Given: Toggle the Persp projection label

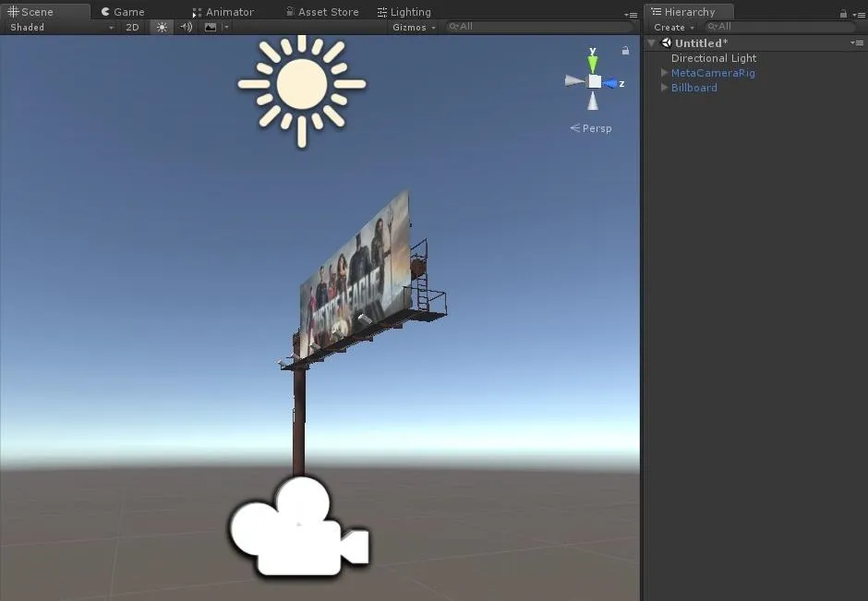Looking at the screenshot, I should pyautogui.click(x=591, y=128).
